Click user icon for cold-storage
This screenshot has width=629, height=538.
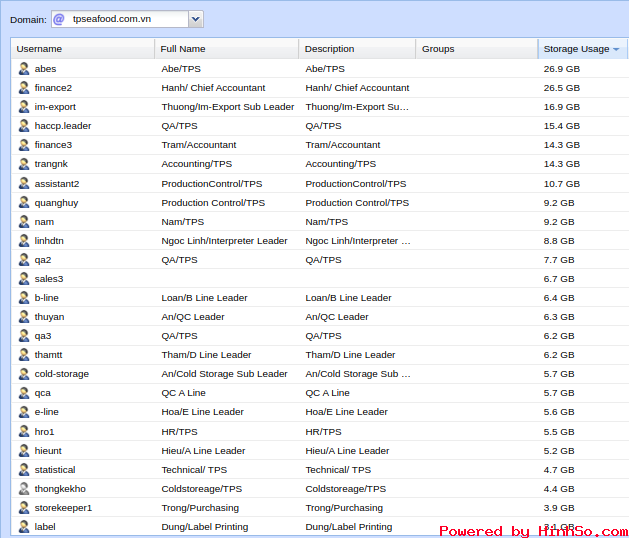click(x=24, y=374)
